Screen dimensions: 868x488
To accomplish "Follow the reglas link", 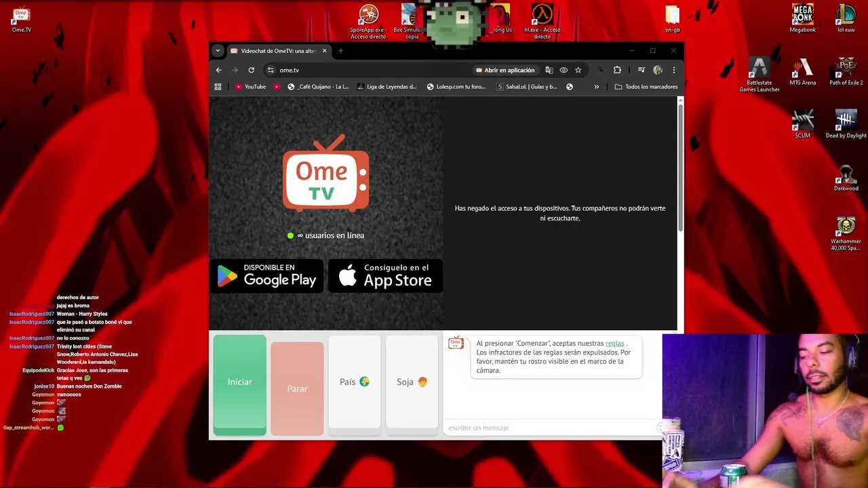I will (614, 344).
